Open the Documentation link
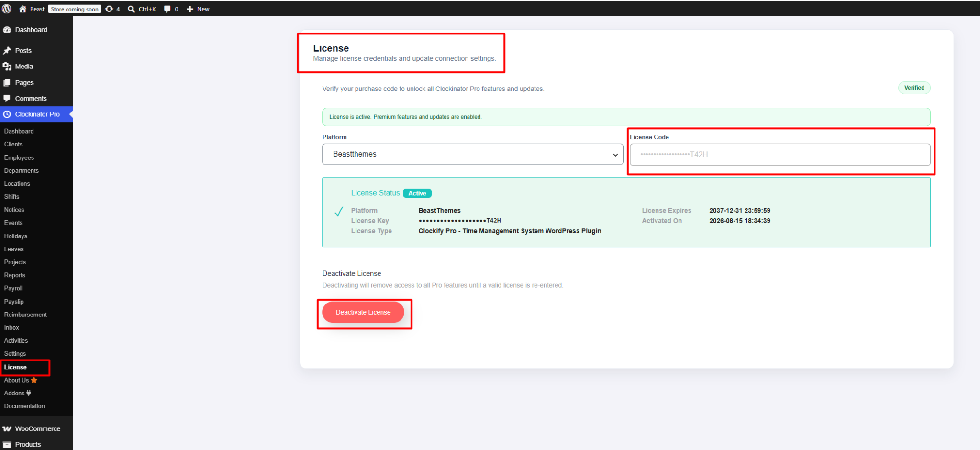This screenshot has height=450, width=980. 24,406
